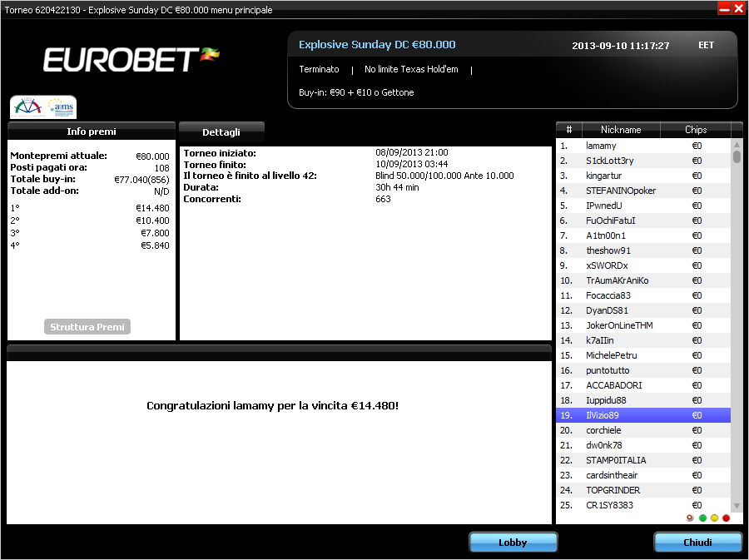Switch to the Dettagli tab
This screenshot has width=749, height=560.
221,132
